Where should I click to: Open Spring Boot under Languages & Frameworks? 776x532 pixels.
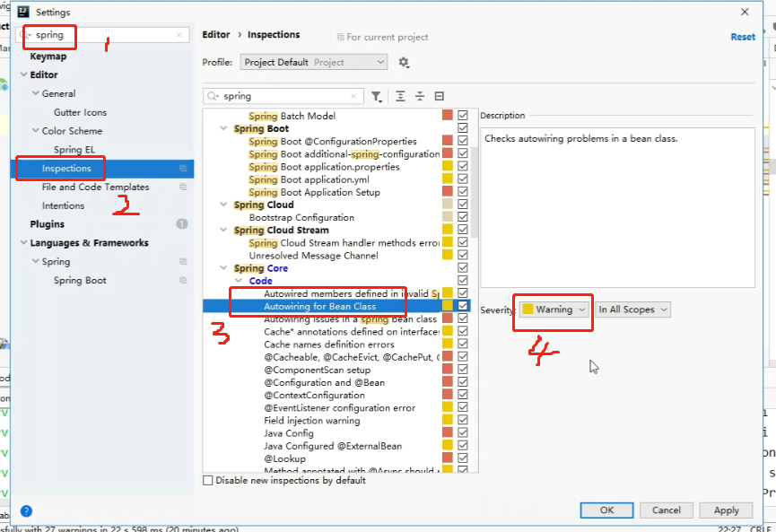(80, 280)
